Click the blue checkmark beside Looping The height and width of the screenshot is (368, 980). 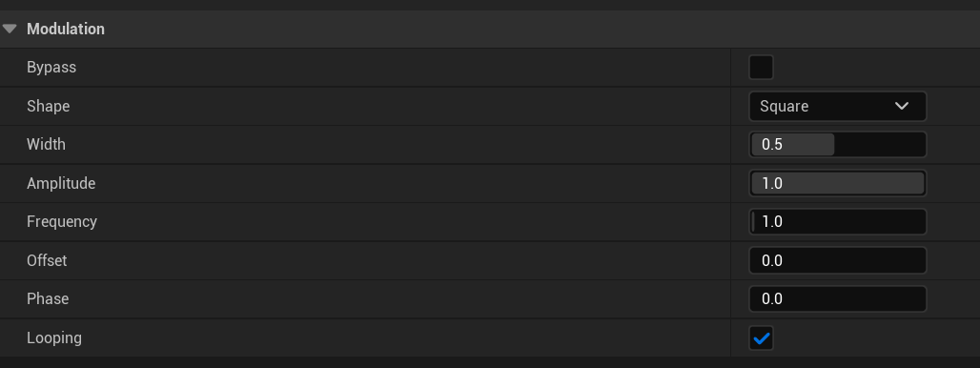click(761, 338)
